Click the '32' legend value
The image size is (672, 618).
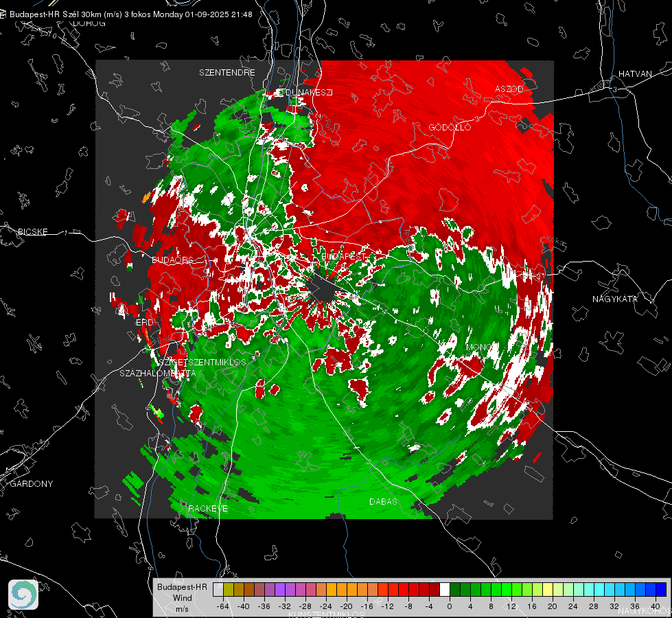(x=614, y=606)
